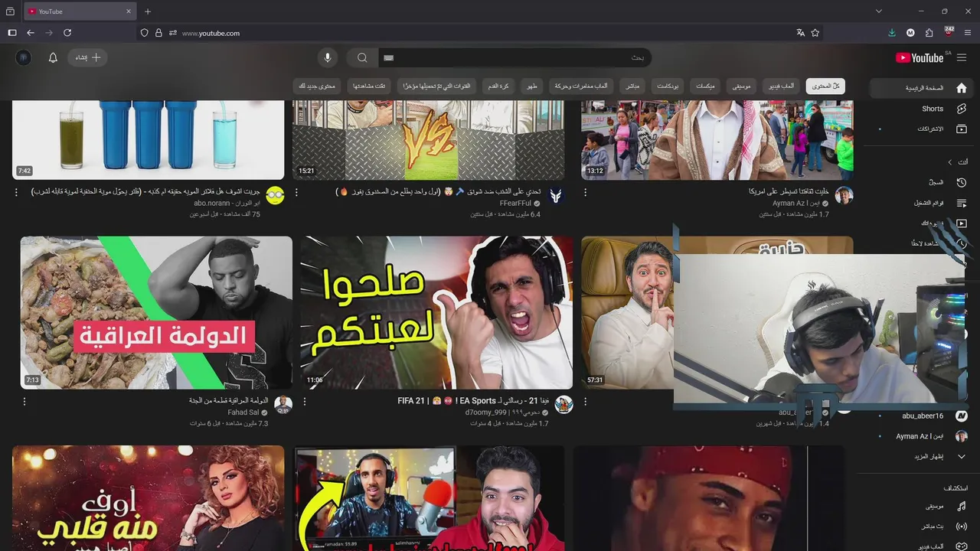Select the All content (كل المحتوى) chip
Viewport: 980px width, 551px height.
pyautogui.click(x=826, y=86)
